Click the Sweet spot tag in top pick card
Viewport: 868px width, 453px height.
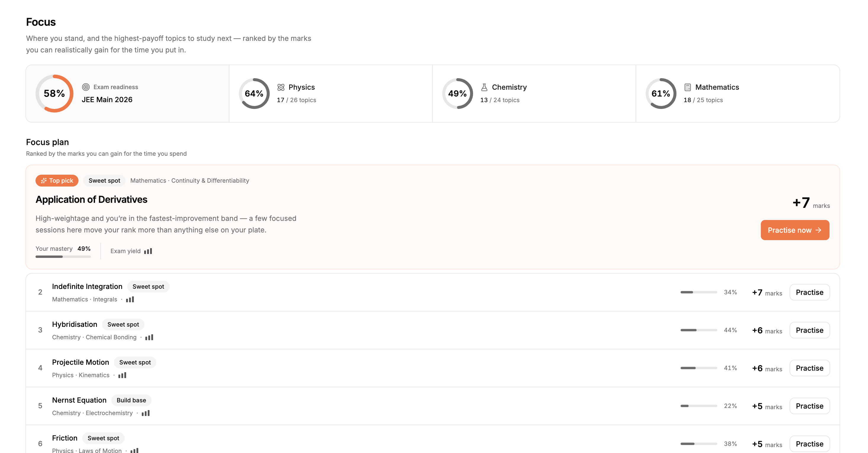[x=105, y=181]
